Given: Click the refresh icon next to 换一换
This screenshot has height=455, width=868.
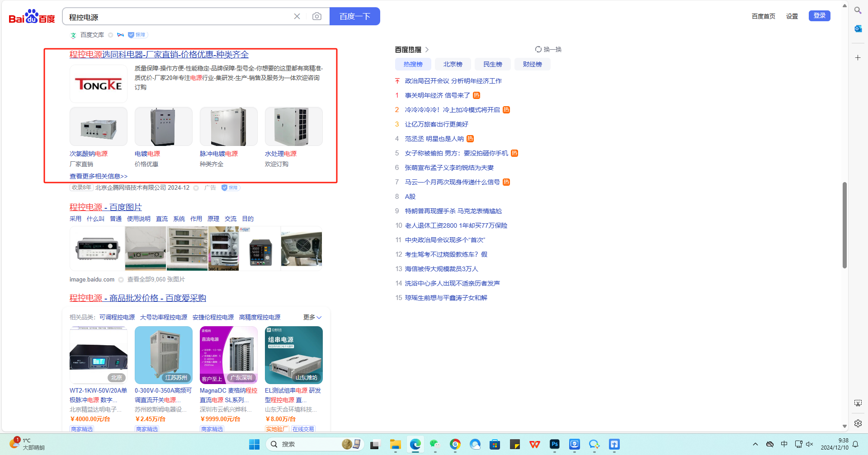Looking at the screenshot, I should point(538,49).
